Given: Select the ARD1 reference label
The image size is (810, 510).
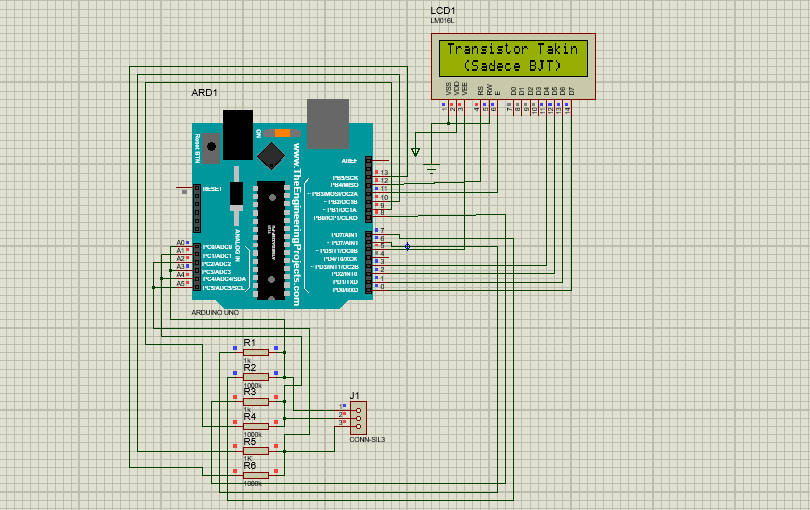Looking at the screenshot, I should coord(204,92).
